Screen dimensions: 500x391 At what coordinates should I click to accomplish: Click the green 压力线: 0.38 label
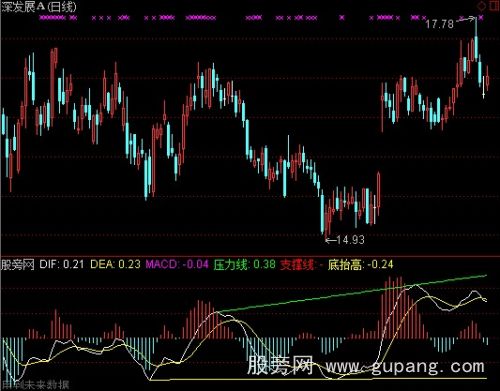244,264
